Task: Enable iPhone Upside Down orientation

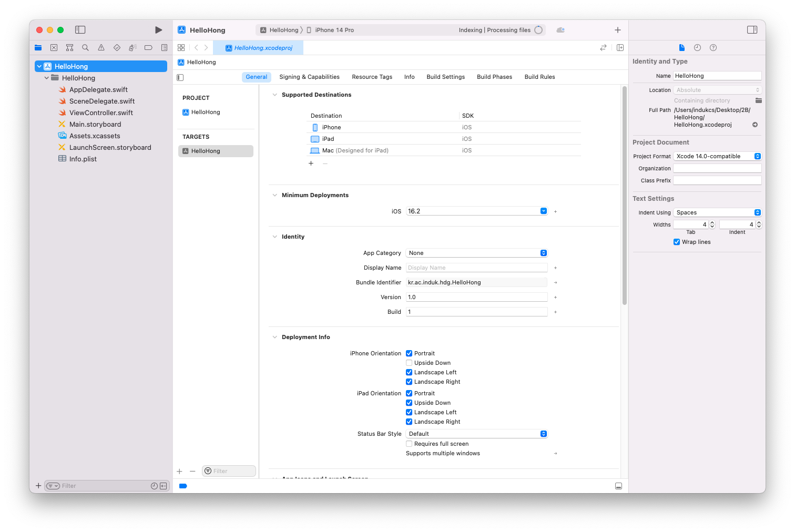Action: pos(409,363)
